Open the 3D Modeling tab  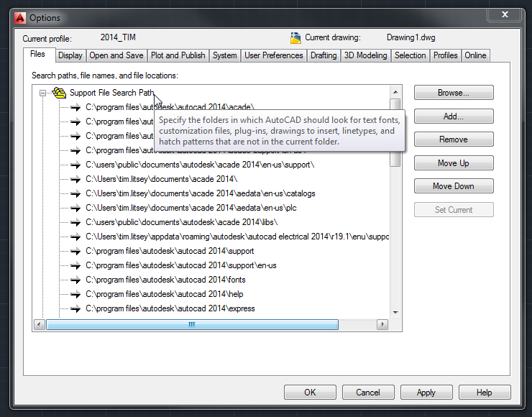click(x=365, y=55)
